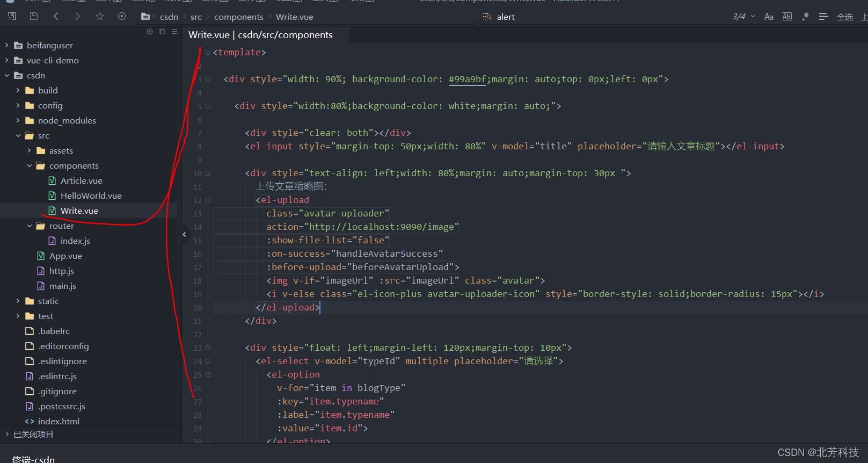The height and width of the screenshot is (463, 868).
Task: Expand the vue-cli-demo project
Action: click(6, 60)
